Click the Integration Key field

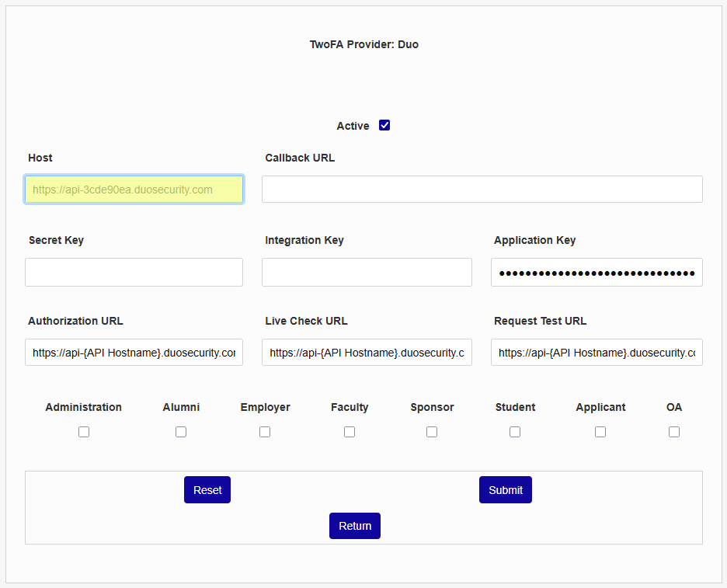(x=367, y=273)
